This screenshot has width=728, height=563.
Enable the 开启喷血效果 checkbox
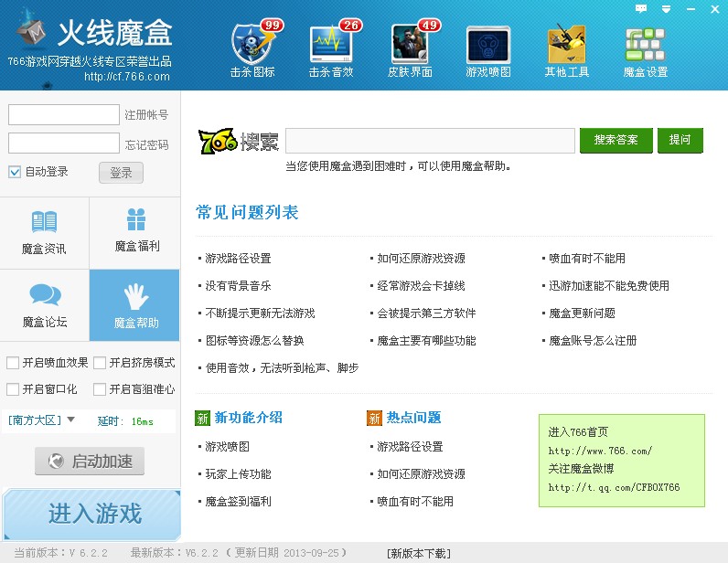pyautogui.click(x=13, y=363)
